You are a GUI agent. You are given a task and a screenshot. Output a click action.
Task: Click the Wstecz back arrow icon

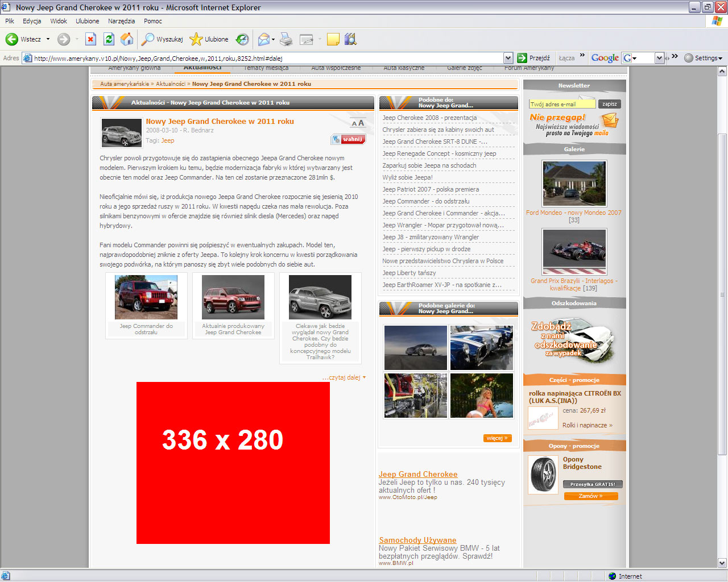tap(11, 39)
